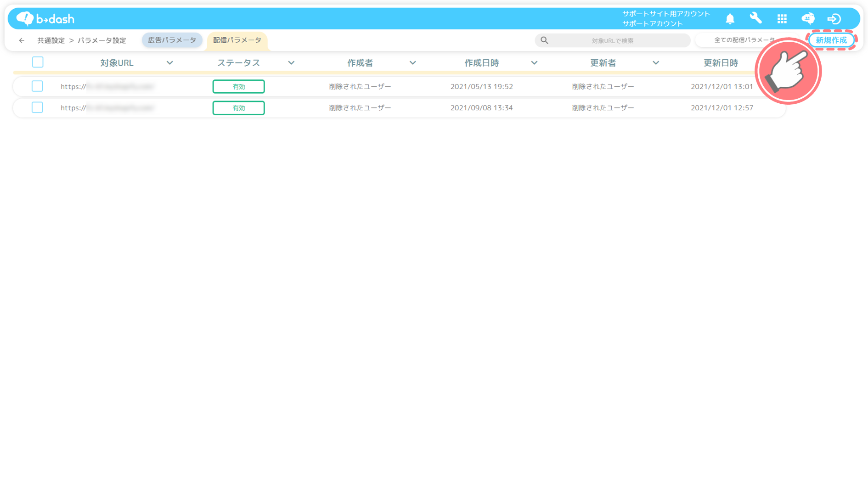The image size is (868, 488).
Task: Check the row created 2021/09/08 13:34
Action: pyautogui.click(x=37, y=107)
